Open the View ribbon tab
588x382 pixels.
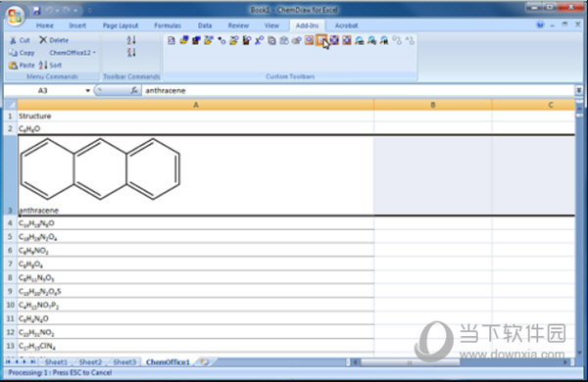coord(271,25)
